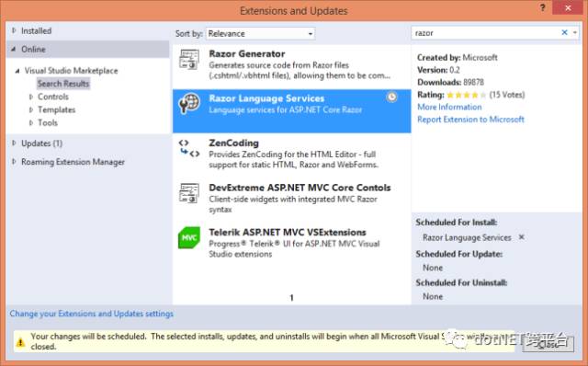This screenshot has width=588, height=366.
Task: Click the Templates tree label
Action: point(57,110)
